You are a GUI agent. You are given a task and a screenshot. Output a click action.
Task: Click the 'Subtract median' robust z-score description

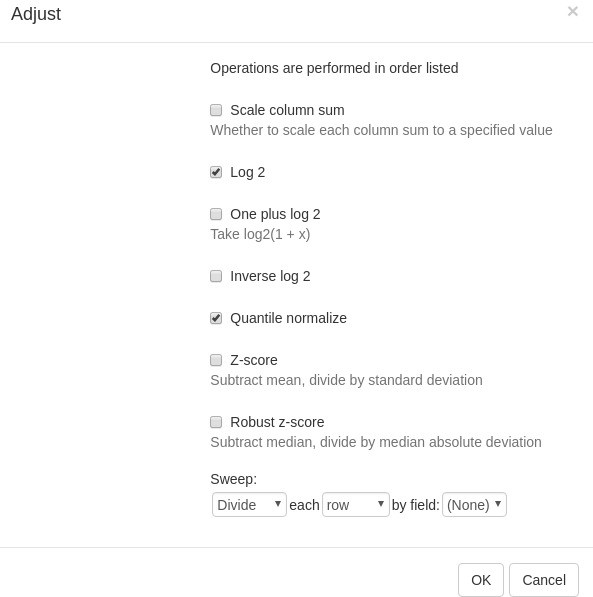coord(376,442)
